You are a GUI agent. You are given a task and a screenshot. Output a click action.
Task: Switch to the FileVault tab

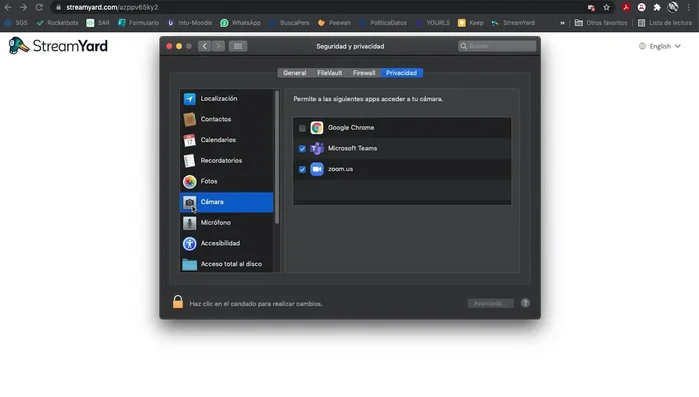tap(329, 73)
